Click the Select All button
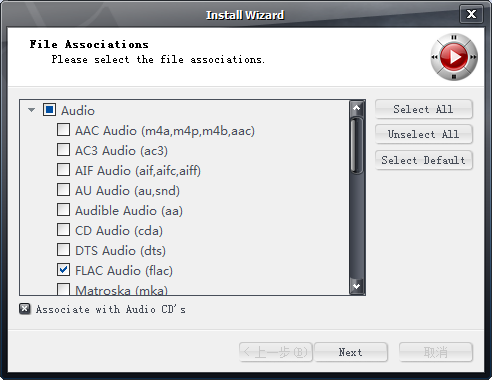The width and height of the screenshot is (492, 380). pyautogui.click(x=423, y=109)
